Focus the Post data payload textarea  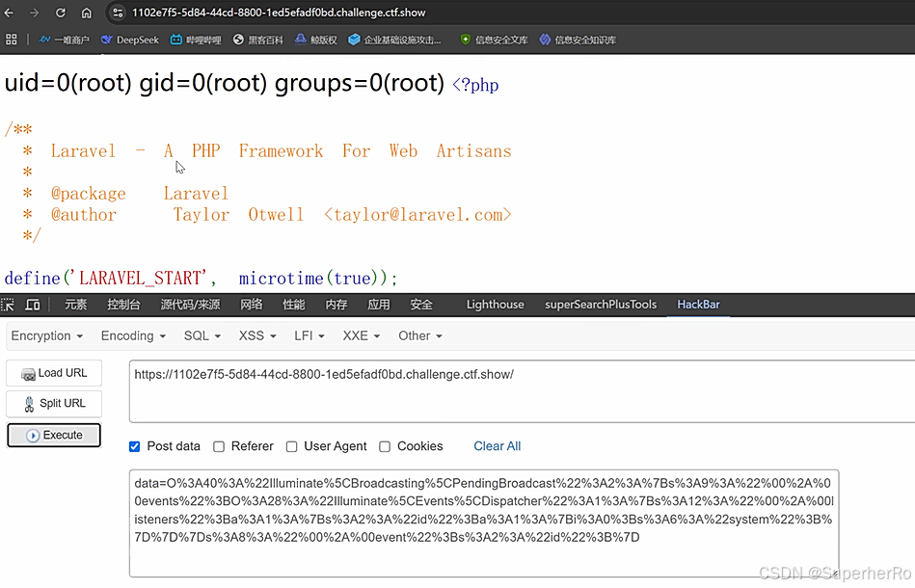coord(484,523)
